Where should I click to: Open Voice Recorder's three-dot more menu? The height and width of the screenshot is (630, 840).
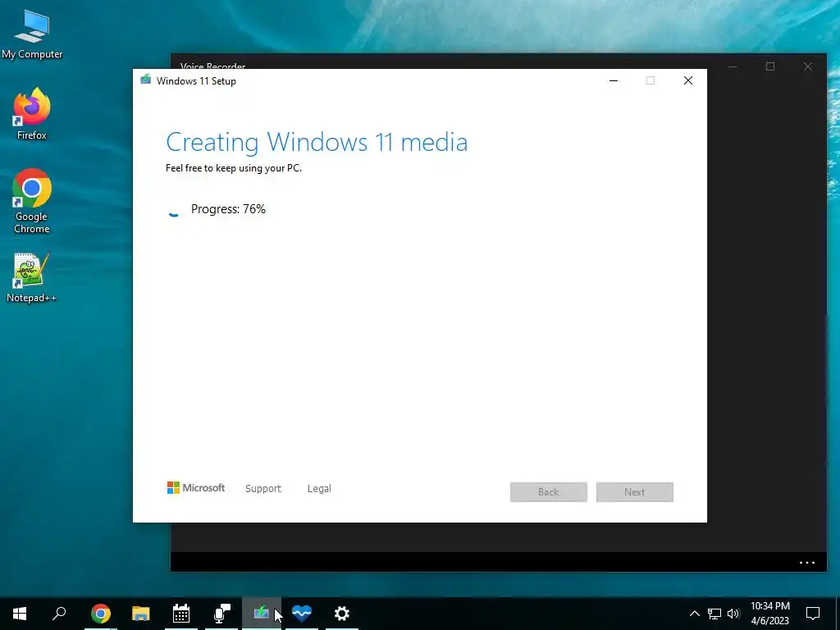pyautogui.click(x=807, y=563)
